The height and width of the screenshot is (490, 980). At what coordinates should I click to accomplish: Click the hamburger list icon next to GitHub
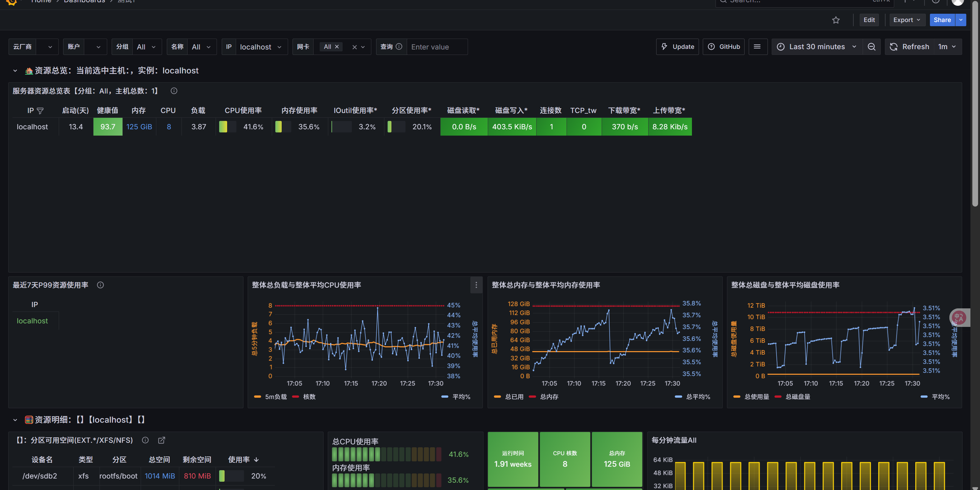click(757, 47)
